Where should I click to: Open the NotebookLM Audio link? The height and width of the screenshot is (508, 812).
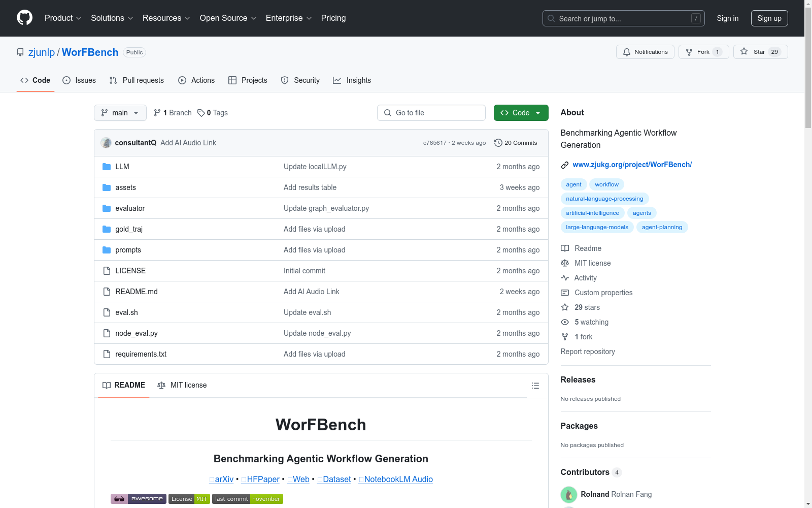(x=396, y=479)
